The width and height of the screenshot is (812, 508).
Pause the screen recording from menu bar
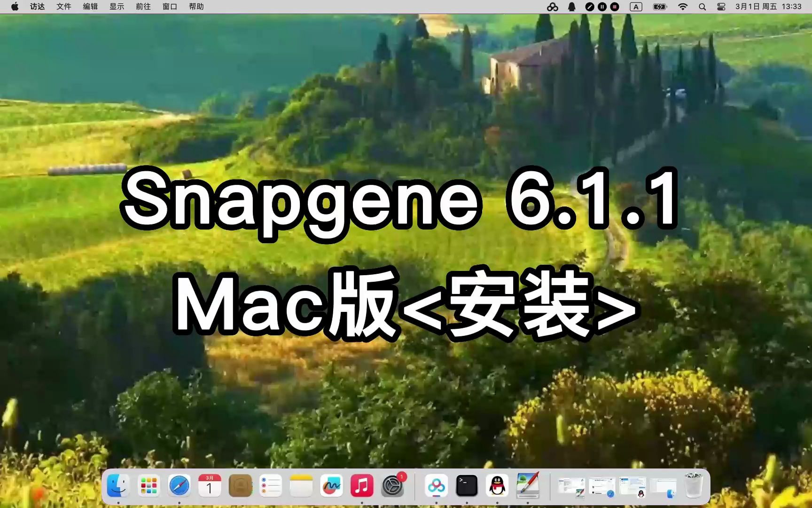pyautogui.click(x=602, y=7)
